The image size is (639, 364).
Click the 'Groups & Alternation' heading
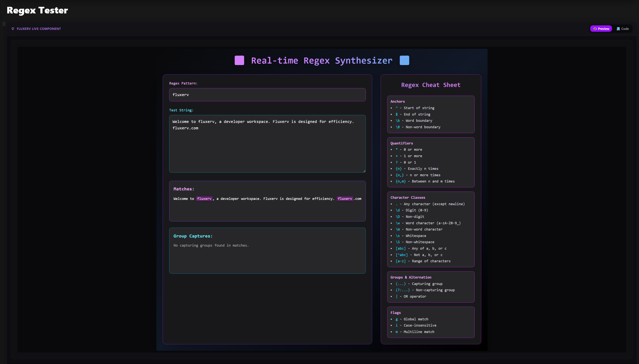tap(411, 277)
